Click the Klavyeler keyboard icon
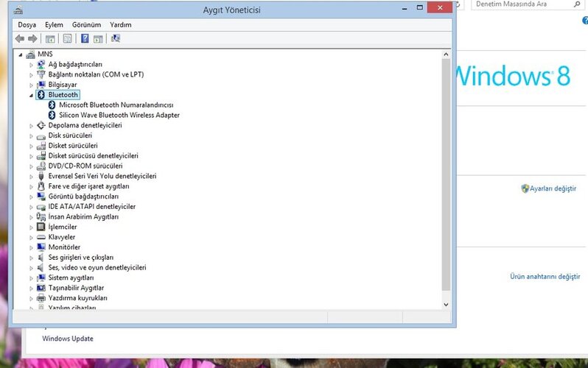 pos(41,237)
